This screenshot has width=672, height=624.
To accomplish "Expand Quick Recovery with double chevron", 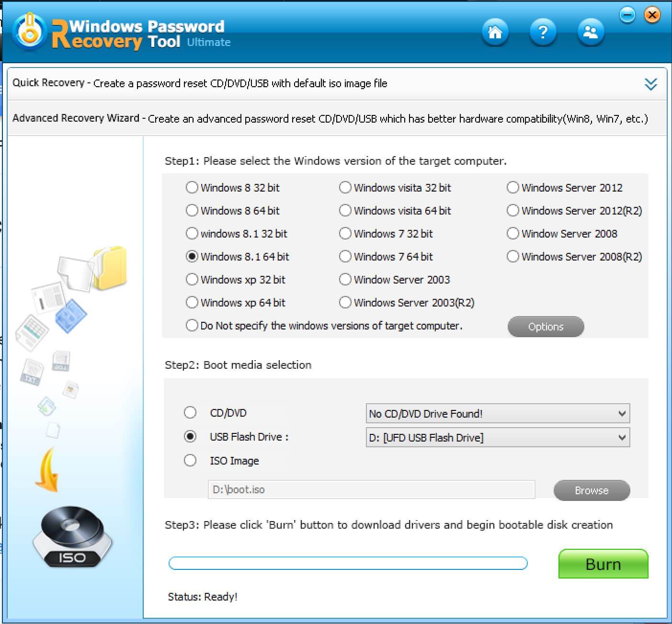I will pos(650,84).
